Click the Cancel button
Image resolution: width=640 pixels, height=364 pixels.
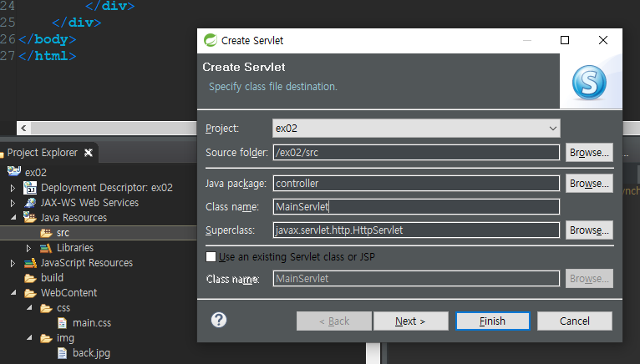point(574,321)
